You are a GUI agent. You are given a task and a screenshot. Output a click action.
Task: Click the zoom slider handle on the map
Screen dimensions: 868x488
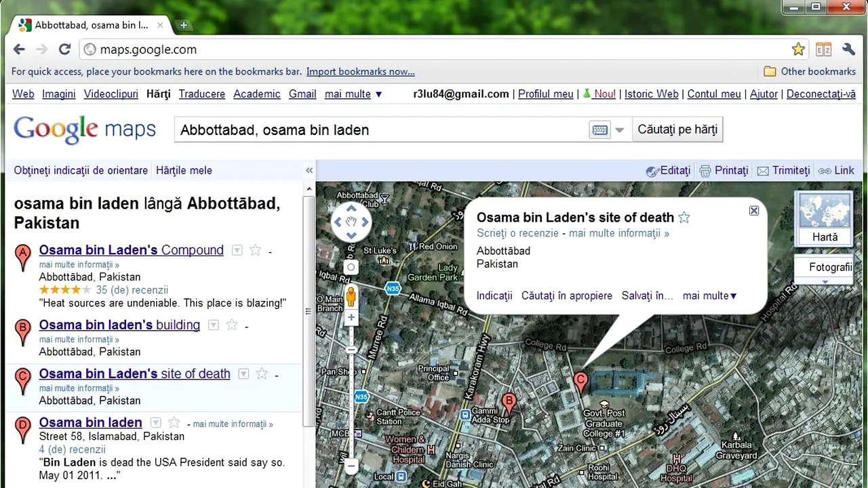point(351,350)
